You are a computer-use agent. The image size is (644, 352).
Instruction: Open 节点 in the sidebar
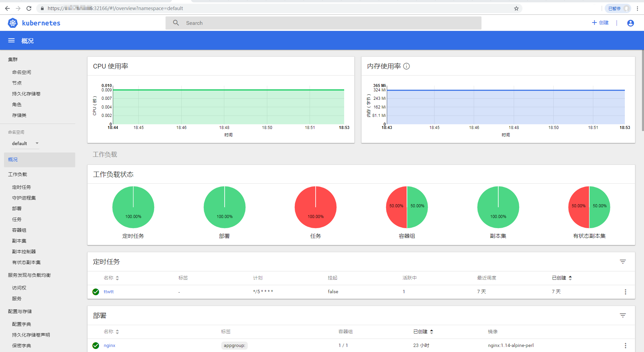(x=17, y=83)
